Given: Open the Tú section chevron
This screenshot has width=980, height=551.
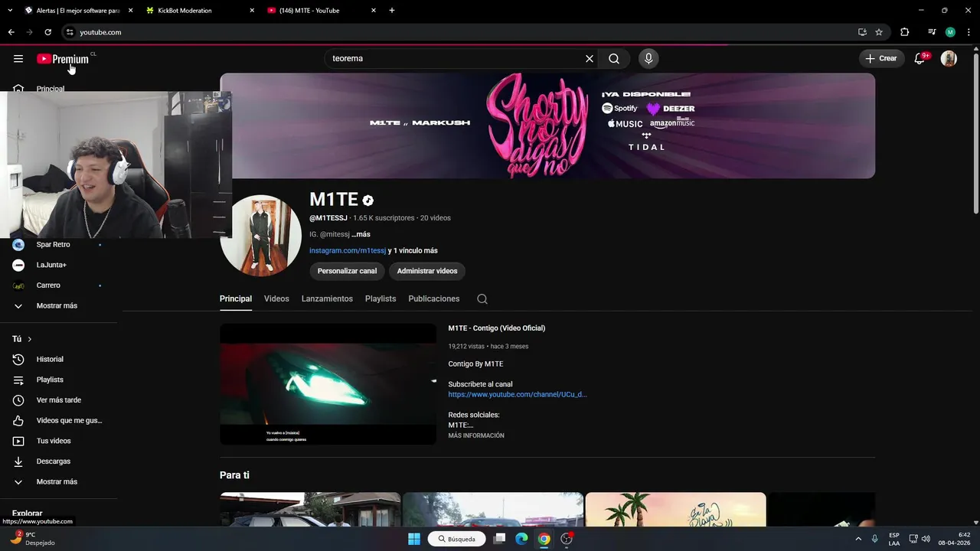Looking at the screenshot, I should 30,339.
